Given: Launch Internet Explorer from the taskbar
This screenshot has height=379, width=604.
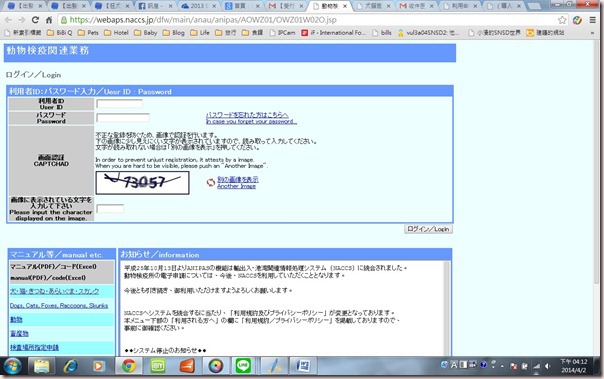Looking at the screenshot, I should coord(70,366).
